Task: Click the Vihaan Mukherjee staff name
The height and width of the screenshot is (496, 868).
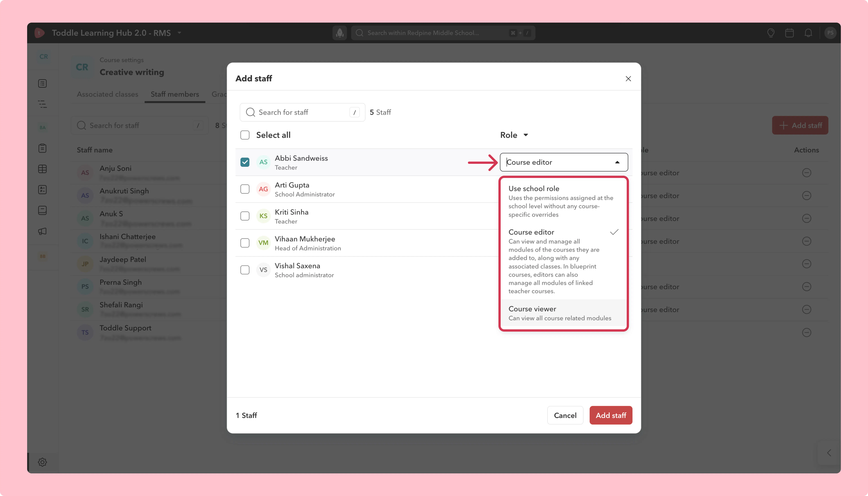Action: pos(305,239)
